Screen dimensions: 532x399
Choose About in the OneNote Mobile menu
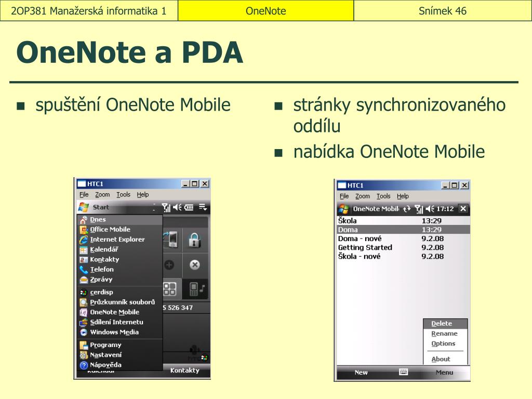pos(445,359)
